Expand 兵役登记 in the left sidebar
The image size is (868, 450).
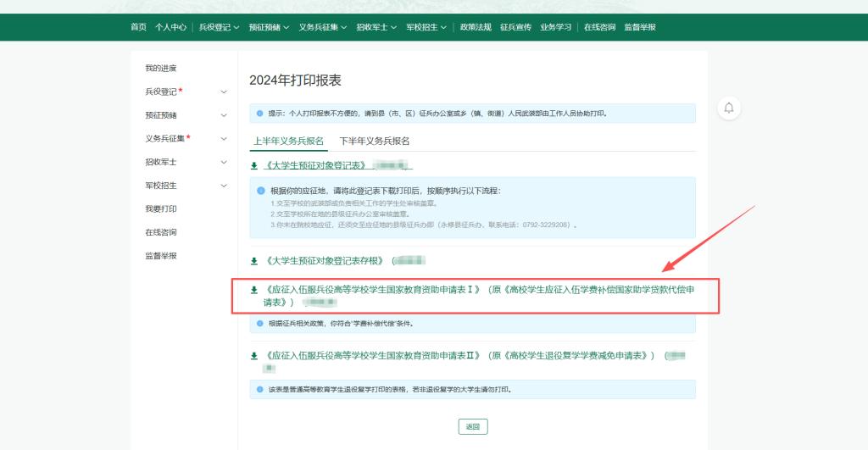point(224,92)
